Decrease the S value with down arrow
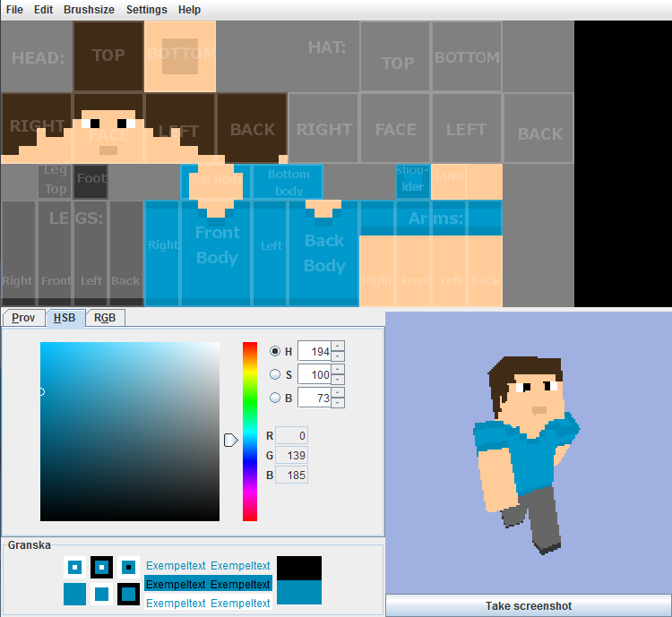This screenshot has height=617, width=672. click(338, 379)
